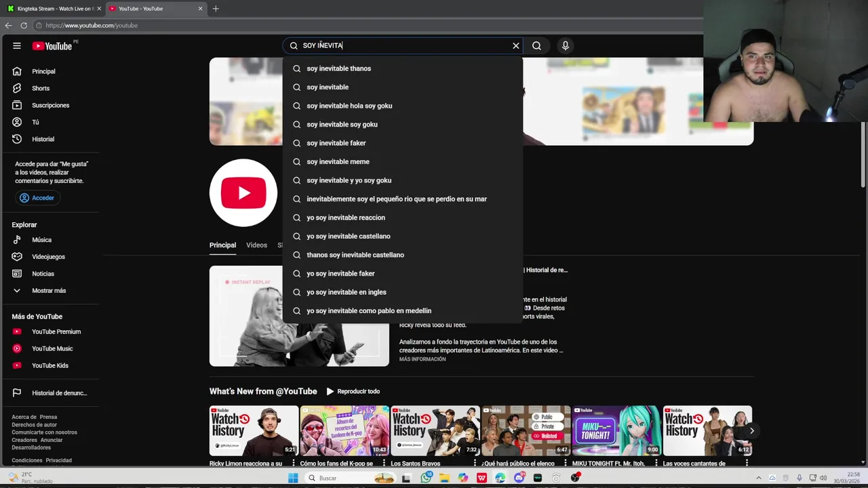Choose 'yo soy inevitable castellano' suggestion
Viewport: 868px width, 488px height.
(403, 236)
